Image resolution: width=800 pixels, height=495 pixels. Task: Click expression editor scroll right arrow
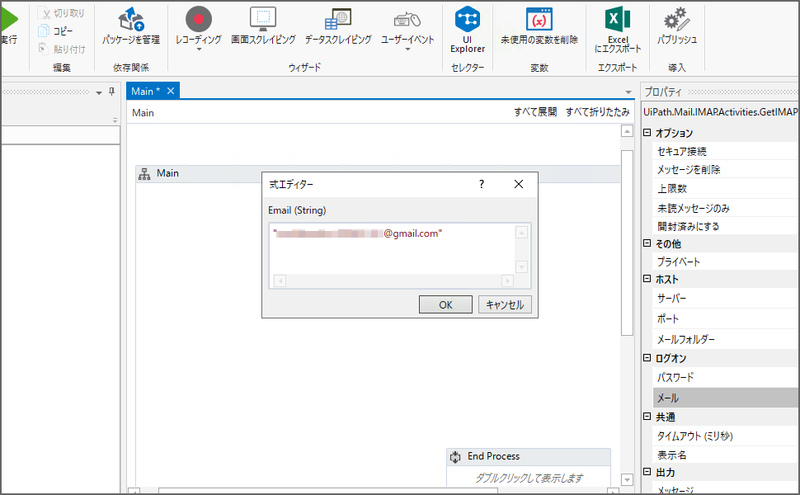507,281
